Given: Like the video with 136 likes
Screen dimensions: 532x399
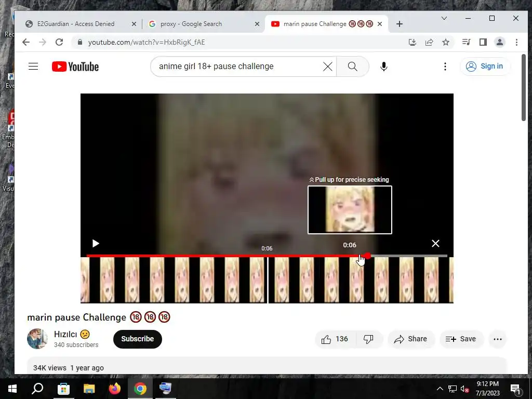Looking at the screenshot, I should point(335,339).
